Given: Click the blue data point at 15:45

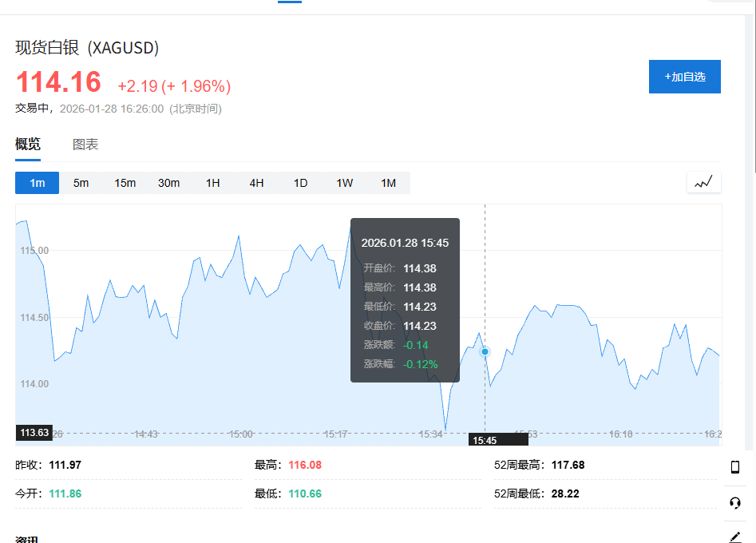Looking at the screenshot, I should [x=485, y=351].
